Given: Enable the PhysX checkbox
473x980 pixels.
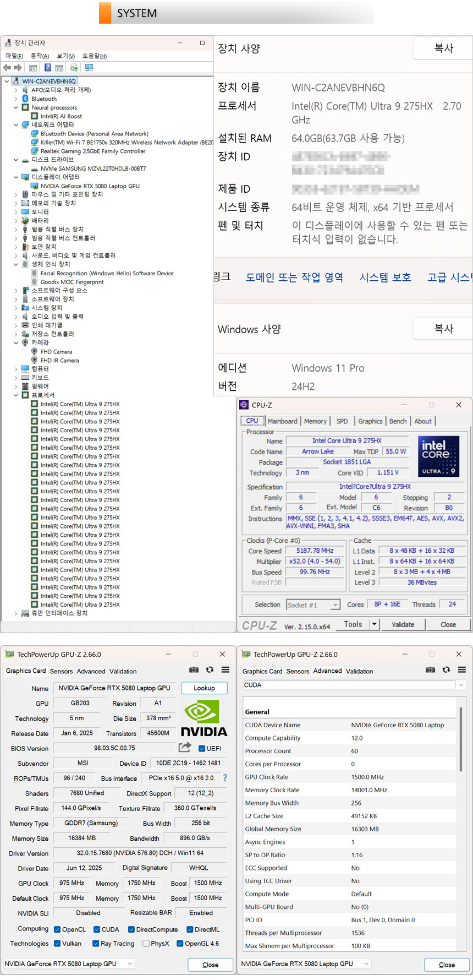Looking at the screenshot, I should pyautogui.click(x=146, y=943).
